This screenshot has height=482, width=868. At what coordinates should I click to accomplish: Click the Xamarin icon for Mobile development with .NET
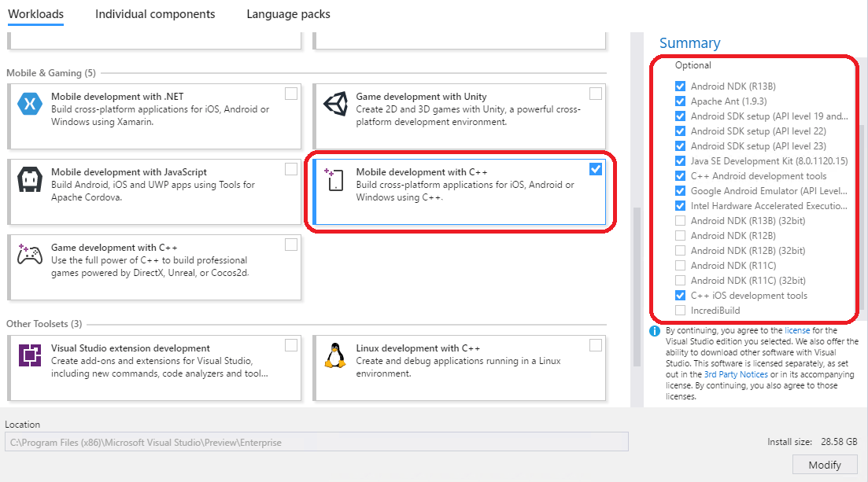(x=30, y=104)
